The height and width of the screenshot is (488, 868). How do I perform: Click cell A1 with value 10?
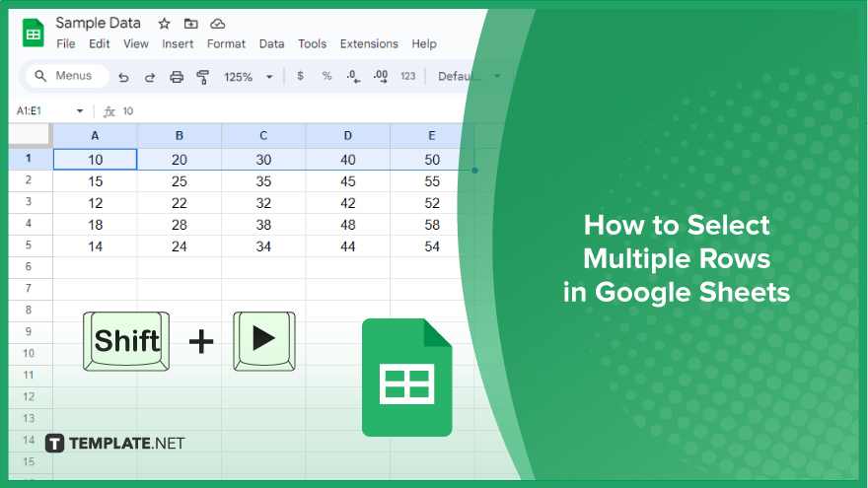pos(96,160)
